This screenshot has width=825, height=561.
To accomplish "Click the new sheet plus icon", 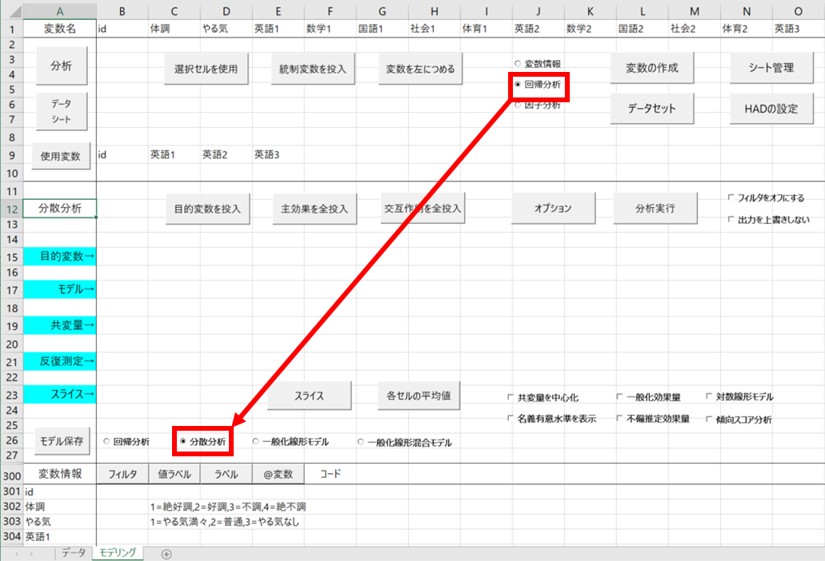I will (166, 553).
